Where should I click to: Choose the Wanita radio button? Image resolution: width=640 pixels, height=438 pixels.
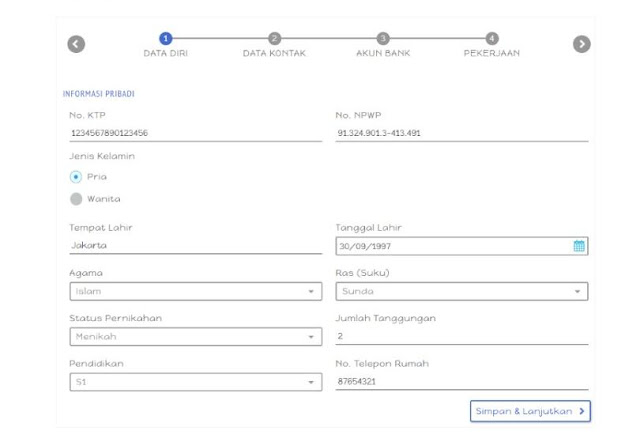pyautogui.click(x=76, y=199)
